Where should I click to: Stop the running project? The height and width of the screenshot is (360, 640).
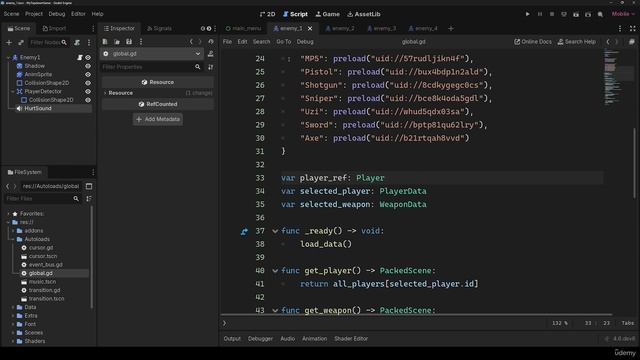[x=552, y=14]
